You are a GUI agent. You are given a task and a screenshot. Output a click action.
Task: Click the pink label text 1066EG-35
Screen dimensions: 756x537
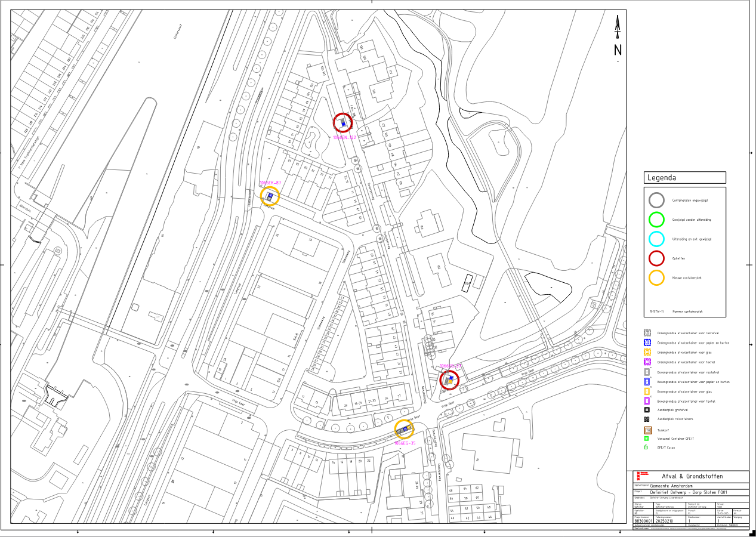[405, 443]
